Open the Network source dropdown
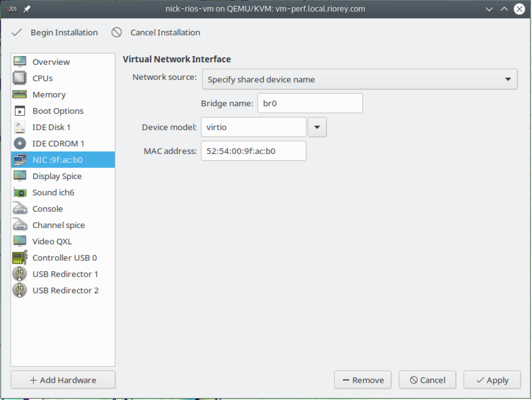The image size is (532, 400). click(360, 79)
